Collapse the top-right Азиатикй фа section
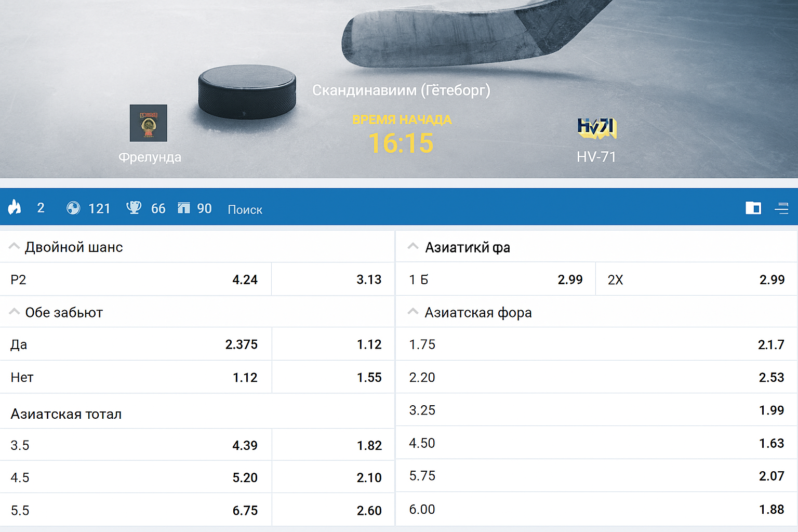Screen dimensions: 798x532 click(x=413, y=247)
